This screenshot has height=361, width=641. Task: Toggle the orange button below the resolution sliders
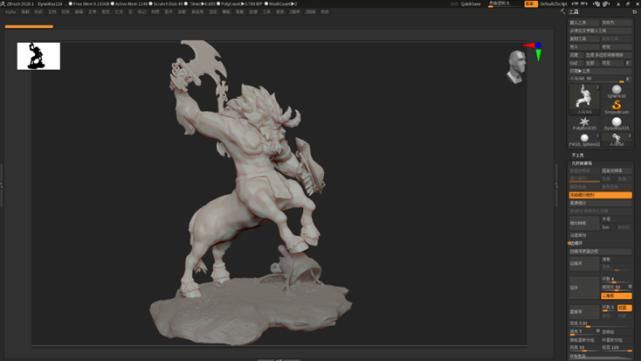[616, 296]
